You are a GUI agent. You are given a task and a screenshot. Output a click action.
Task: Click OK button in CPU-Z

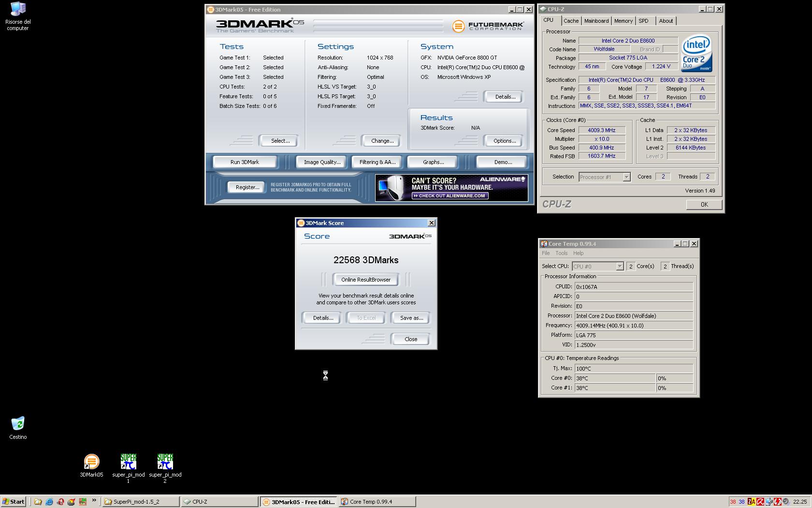pyautogui.click(x=704, y=205)
